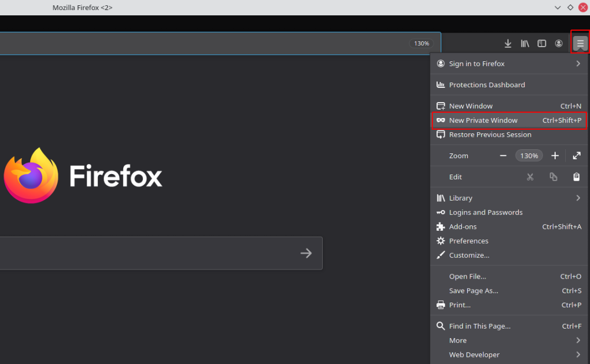Expand the Library submenu
Image resolution: width=590 pixels, height=364 pixels.
point(461,198)
